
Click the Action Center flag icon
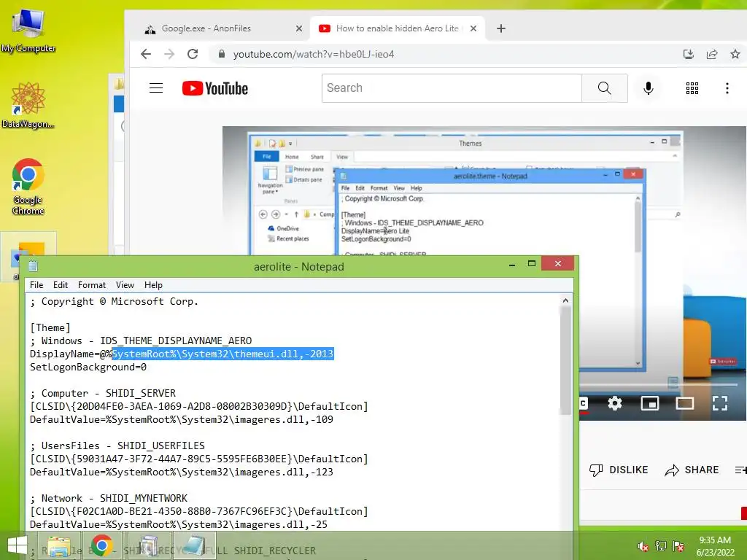[678, 546]
